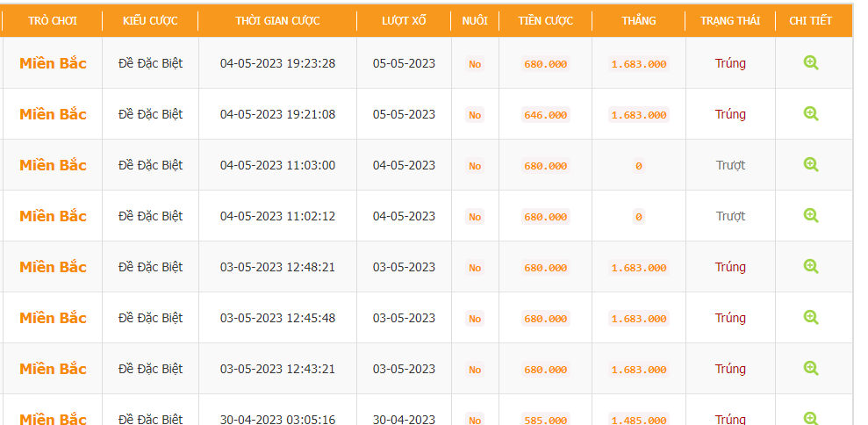Click the THỜI GIAN CƯỢC column header
This screenshot has width=868, height=425.
(277, 21)
